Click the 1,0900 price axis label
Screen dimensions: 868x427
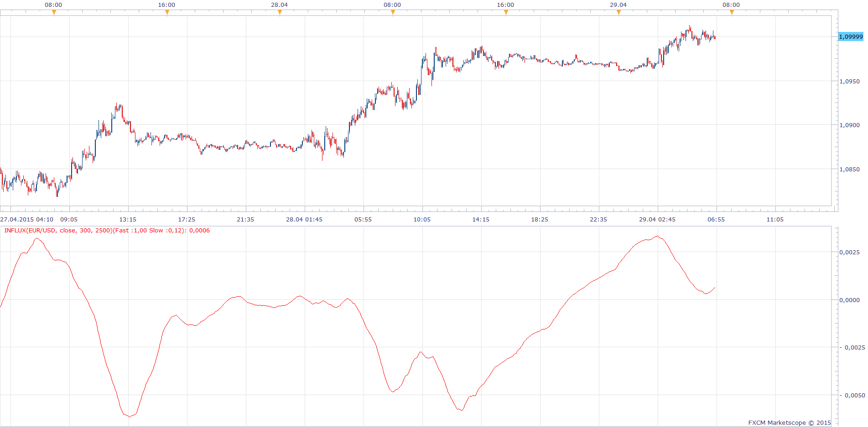(849, 125)
